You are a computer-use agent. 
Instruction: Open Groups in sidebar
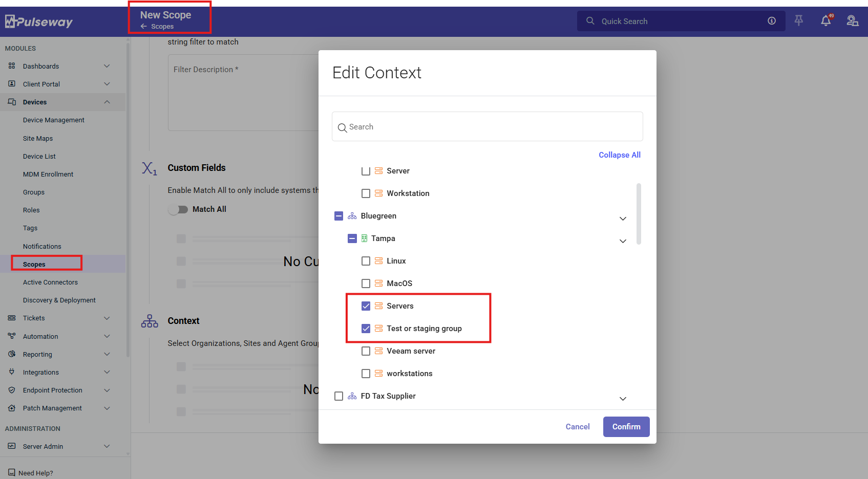click(34, 192)
